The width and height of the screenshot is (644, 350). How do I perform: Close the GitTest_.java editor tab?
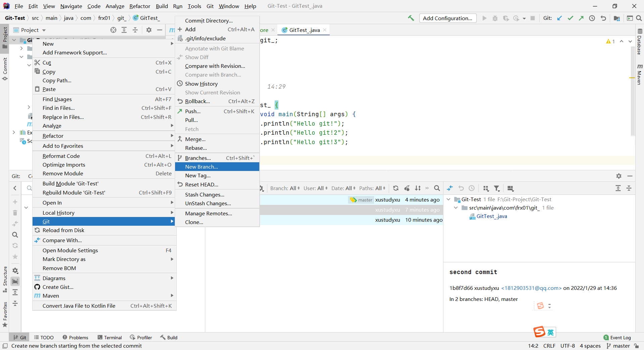(325, 30)
